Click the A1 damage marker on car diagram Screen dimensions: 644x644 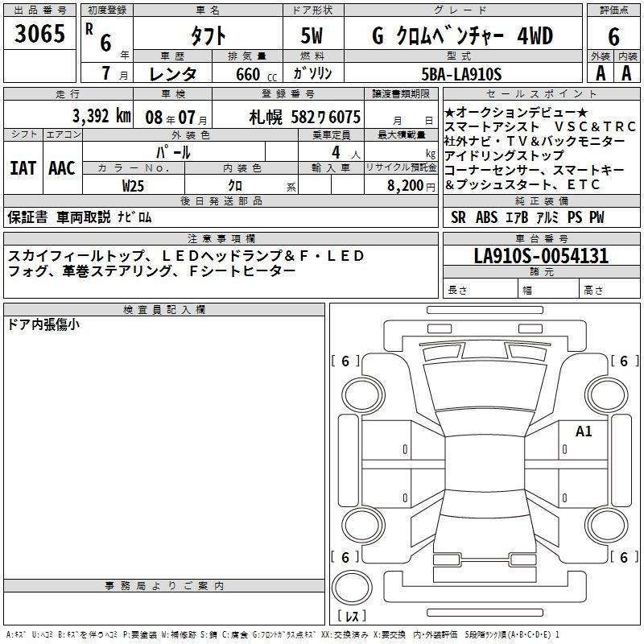tap(584, 431)
